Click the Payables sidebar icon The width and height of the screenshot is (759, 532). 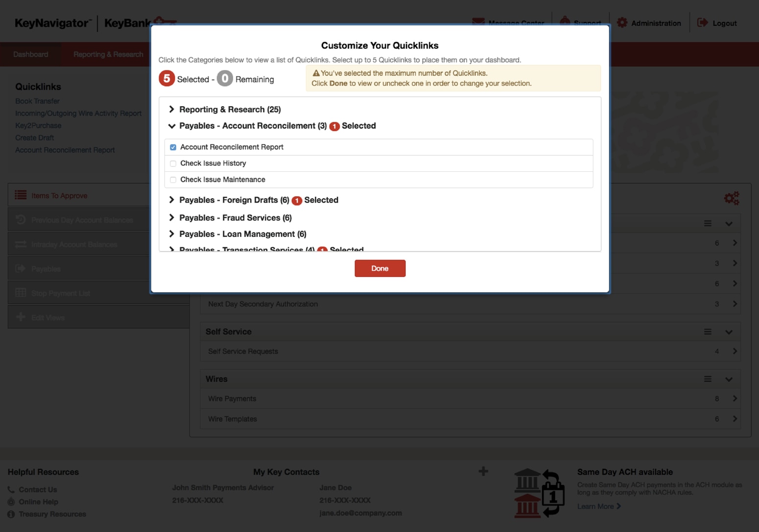click(x=21, y=268)
